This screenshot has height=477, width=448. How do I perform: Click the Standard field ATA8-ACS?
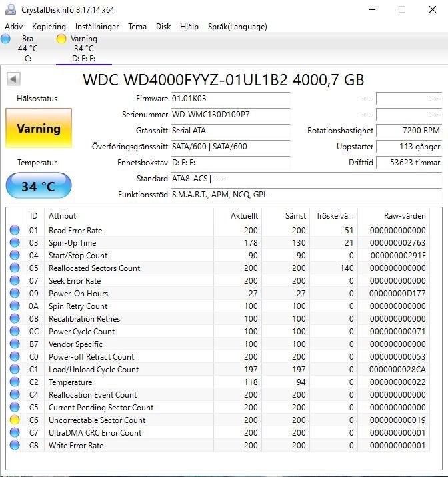[x=306, y=179]
